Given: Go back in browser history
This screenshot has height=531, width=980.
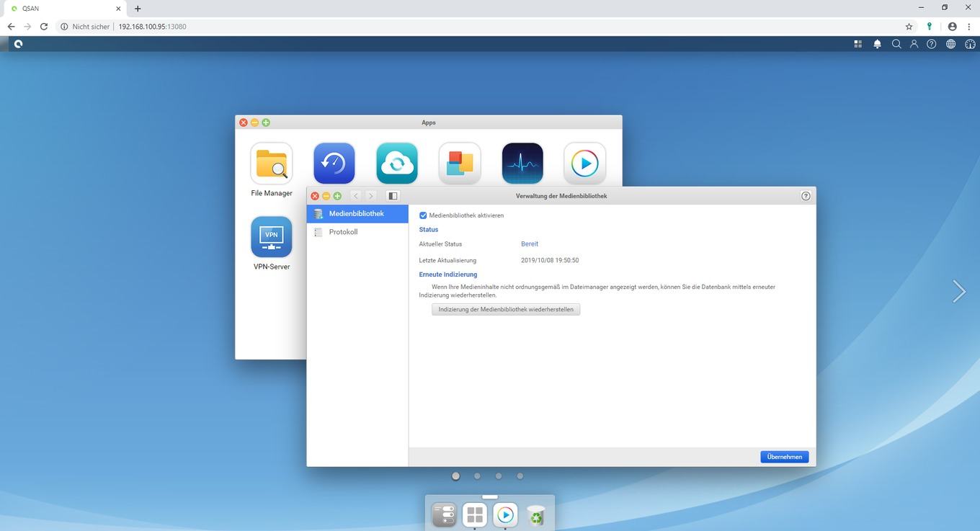Looking at the screenshot, I should [x=11, y=27].
